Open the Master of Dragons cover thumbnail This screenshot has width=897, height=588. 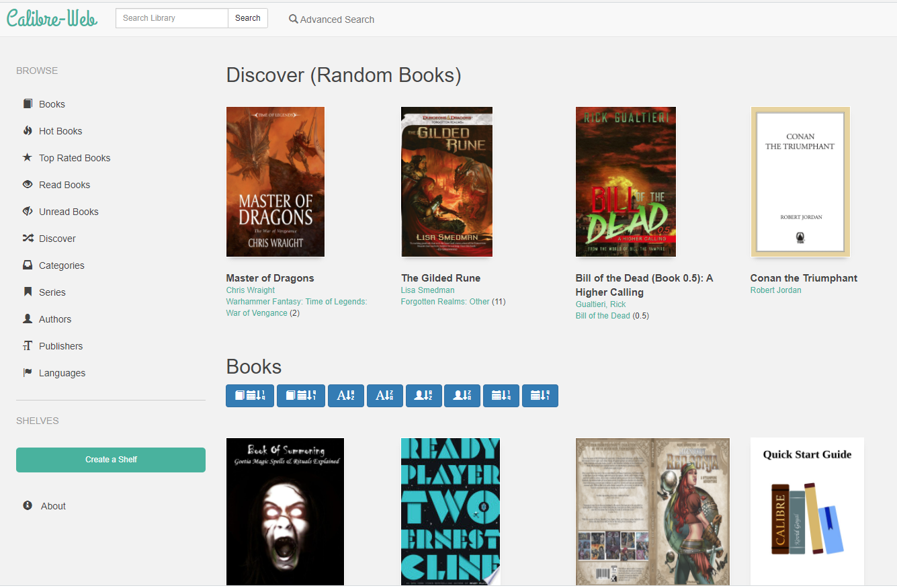pyautogui.click(x=275, y=181)
